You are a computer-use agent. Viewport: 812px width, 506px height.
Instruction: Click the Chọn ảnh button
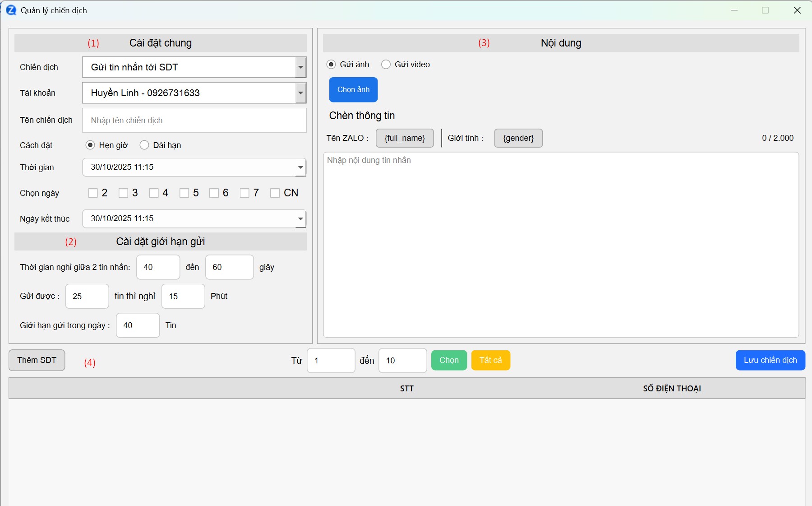point(353,90)
